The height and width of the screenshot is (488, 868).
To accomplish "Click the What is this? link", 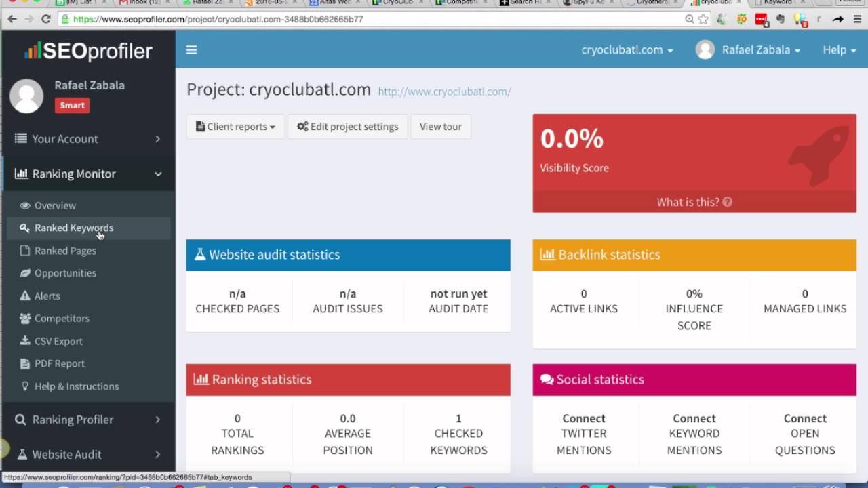I will pyautogui.click(x=694, y=202).
